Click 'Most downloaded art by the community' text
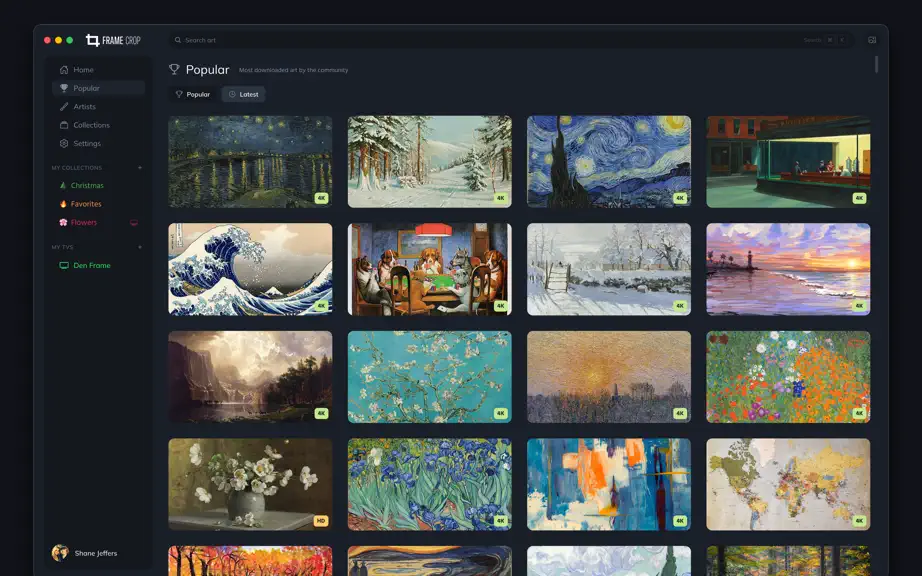 293,70
